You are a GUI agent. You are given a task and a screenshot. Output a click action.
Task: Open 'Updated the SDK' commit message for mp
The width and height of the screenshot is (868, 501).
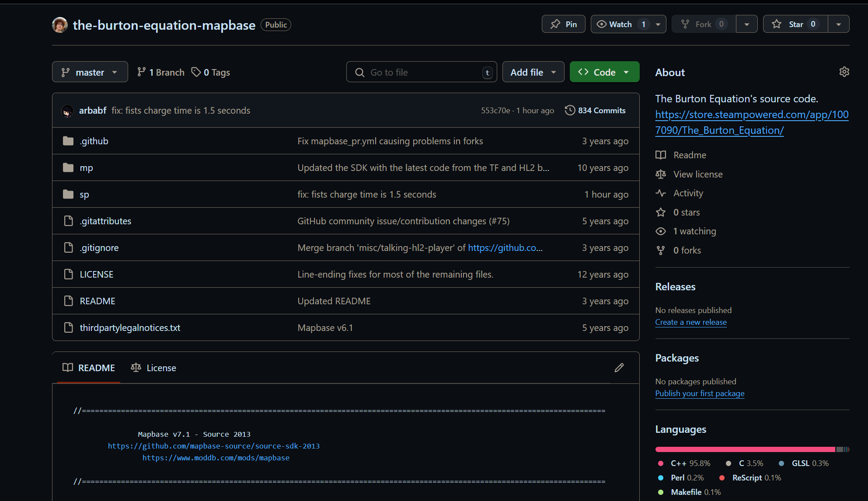[x=423, y=168]
